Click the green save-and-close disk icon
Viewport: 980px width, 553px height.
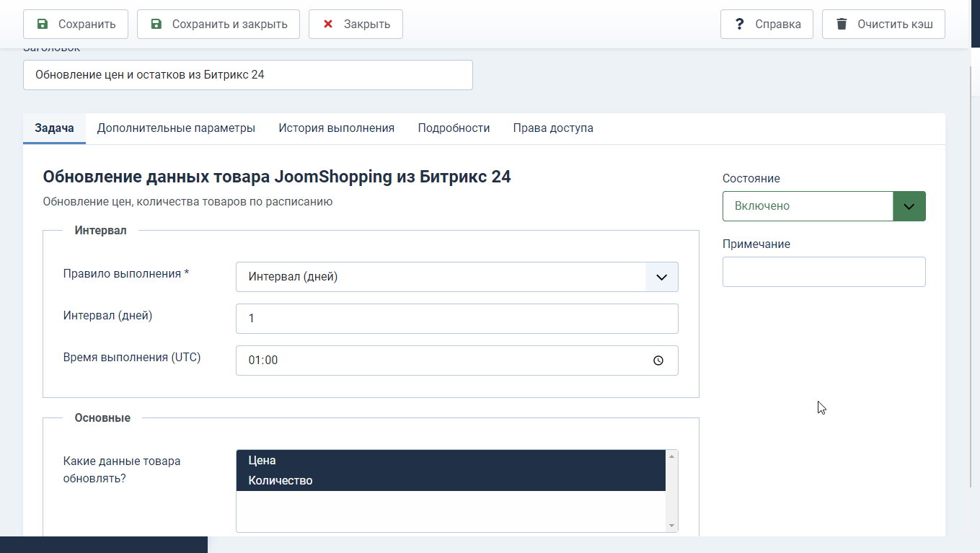coord(156,23)
